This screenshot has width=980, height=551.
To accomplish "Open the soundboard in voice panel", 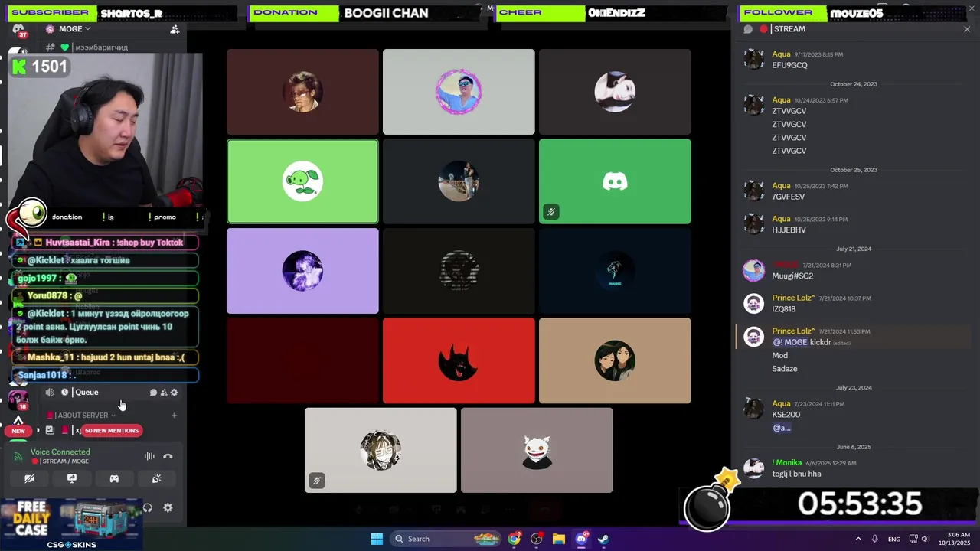I will [156, 479].
